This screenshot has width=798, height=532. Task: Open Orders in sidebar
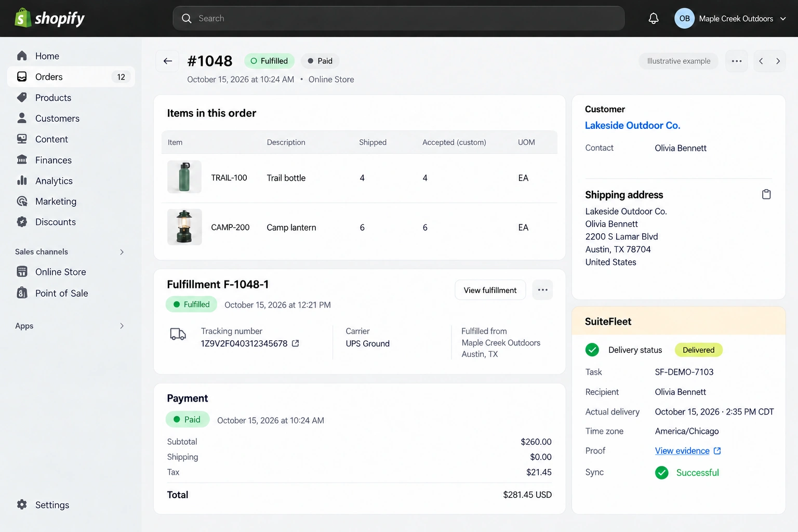click(71, 77)
